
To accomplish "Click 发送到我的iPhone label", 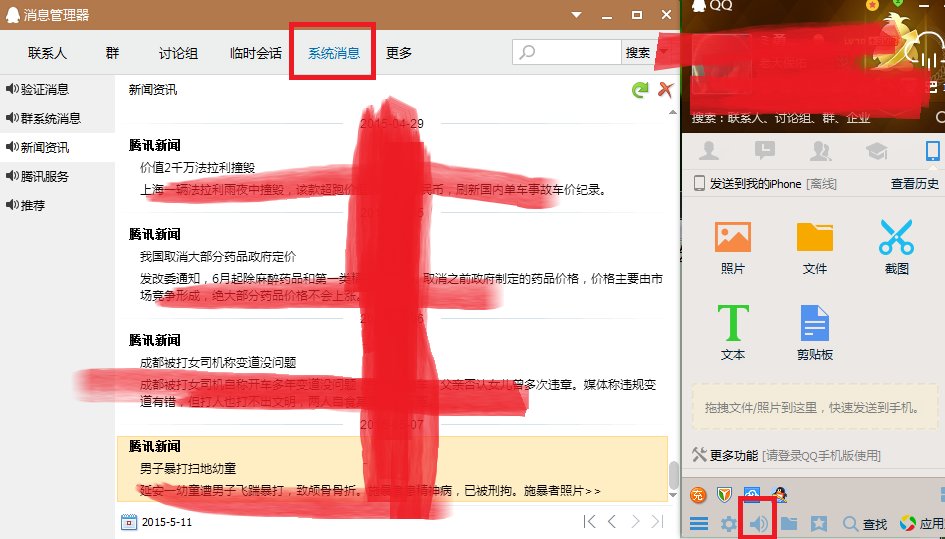I will [755, 184].
